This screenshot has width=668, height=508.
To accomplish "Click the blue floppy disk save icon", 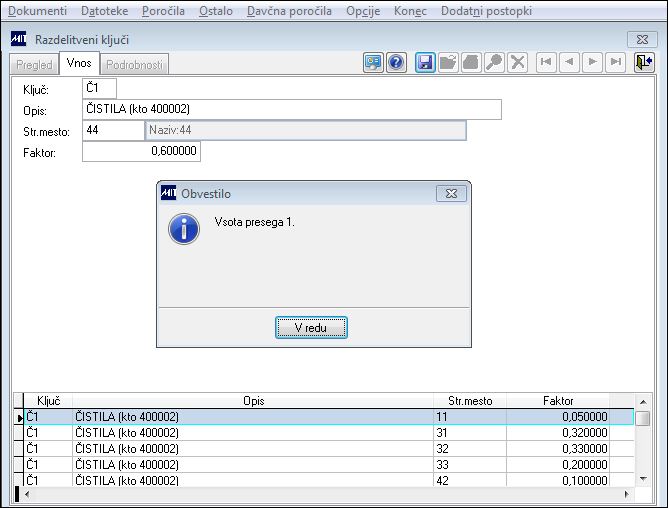I will tap(425, 63).
